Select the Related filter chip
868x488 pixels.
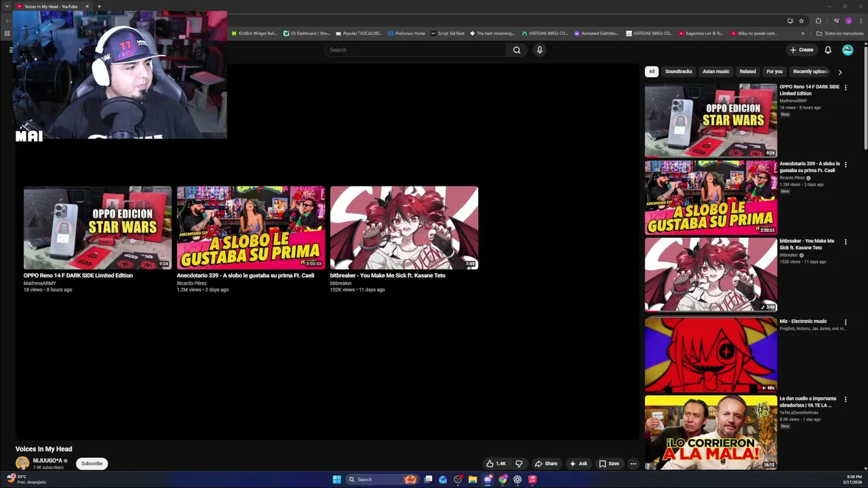point(748,71)
